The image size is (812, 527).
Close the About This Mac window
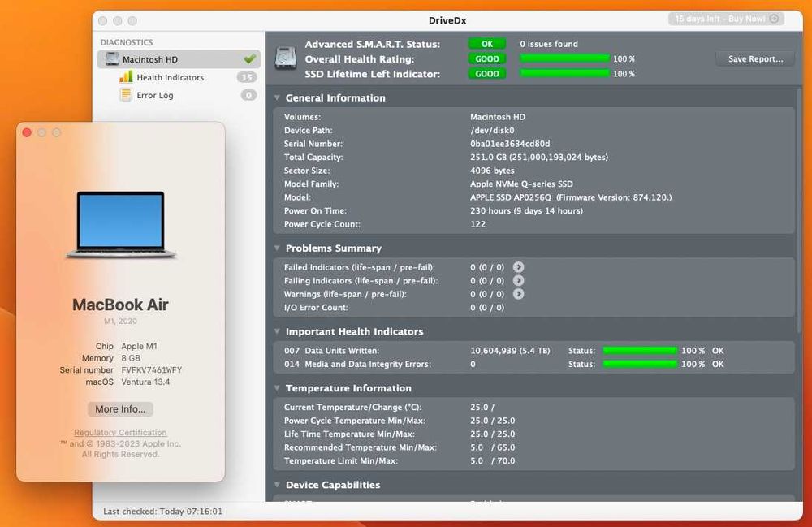pos(27,132)
